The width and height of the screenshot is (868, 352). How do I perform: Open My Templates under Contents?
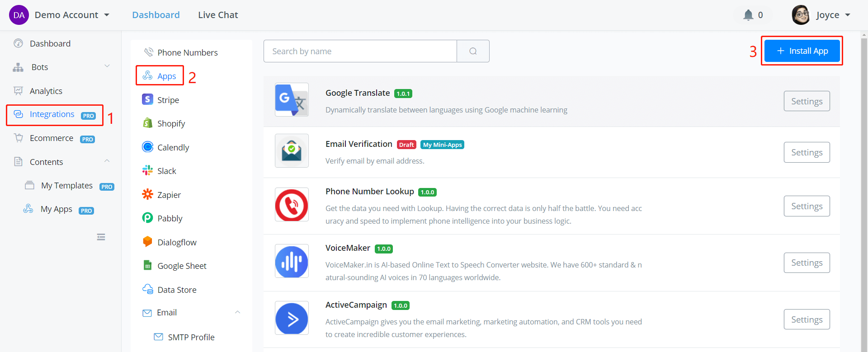point(67,185)
